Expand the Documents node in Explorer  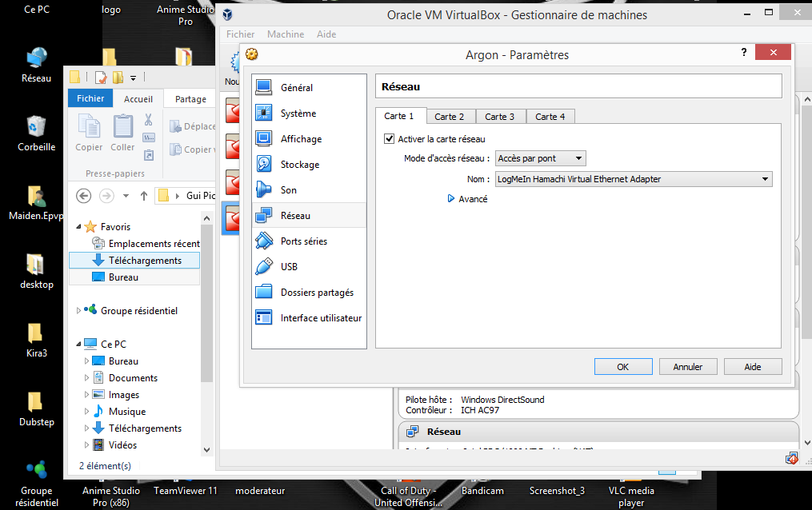86,377
